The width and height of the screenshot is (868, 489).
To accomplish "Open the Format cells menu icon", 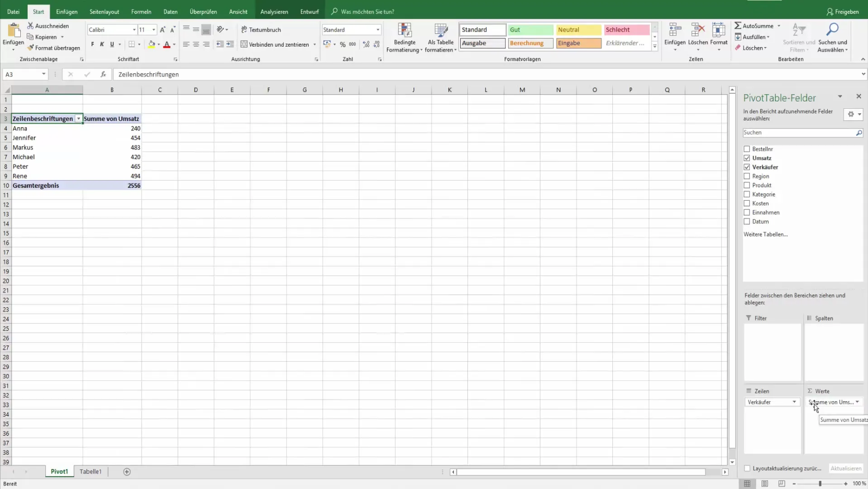I will pos(719,30).
